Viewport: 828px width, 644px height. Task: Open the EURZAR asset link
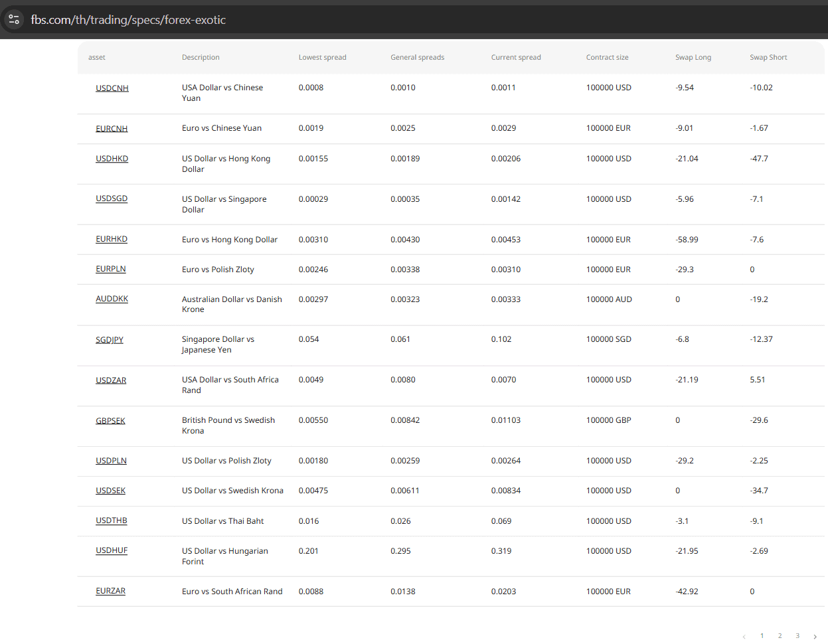tap(110, 591)
